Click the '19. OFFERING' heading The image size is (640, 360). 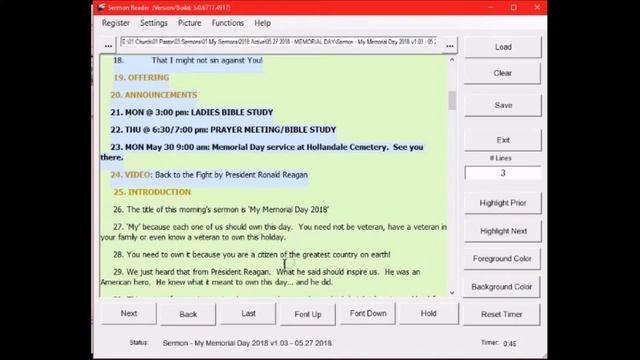point(141,78)
